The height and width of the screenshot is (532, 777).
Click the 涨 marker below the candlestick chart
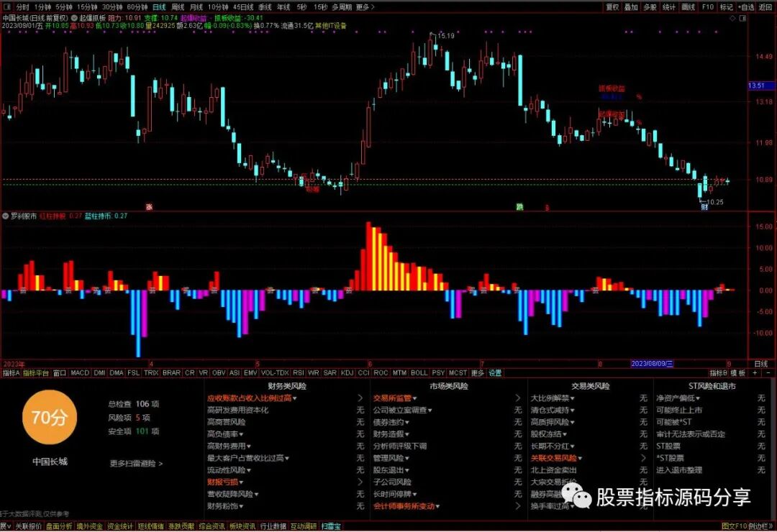click(149, 207)
